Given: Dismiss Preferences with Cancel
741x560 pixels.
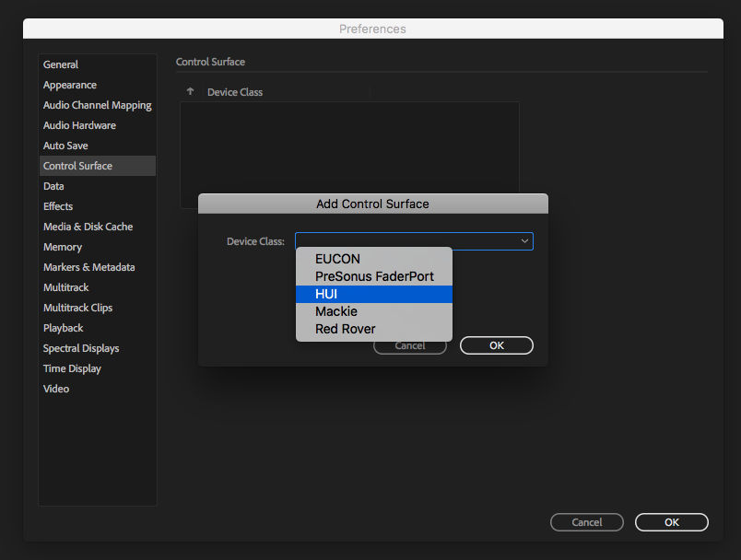Looking at the screenshot, I should pyautogui.click(x=586, y=521).
